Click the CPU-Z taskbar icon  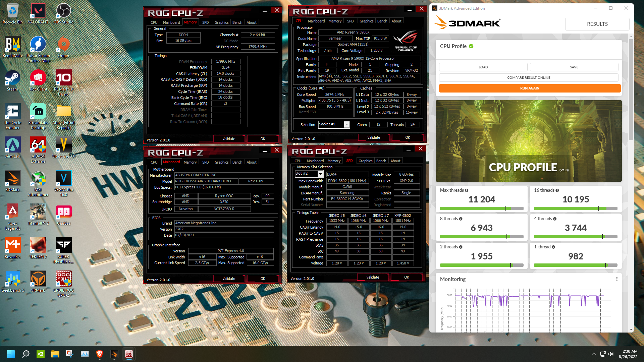129,354
